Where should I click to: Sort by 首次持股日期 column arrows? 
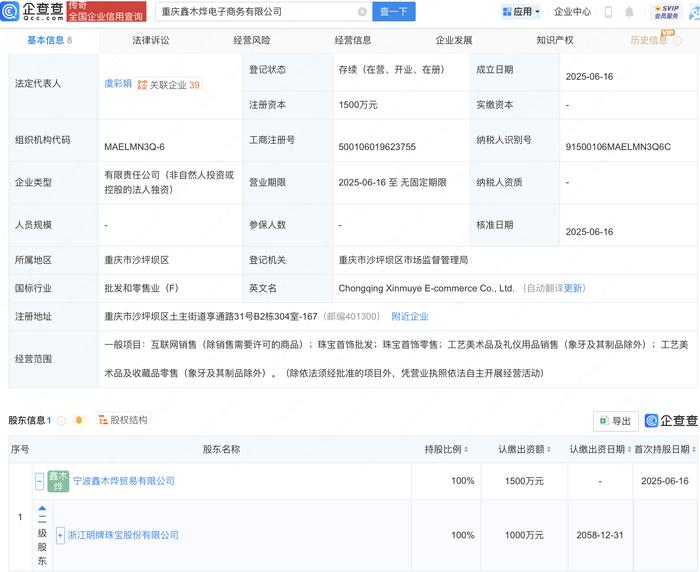point(694,449)
